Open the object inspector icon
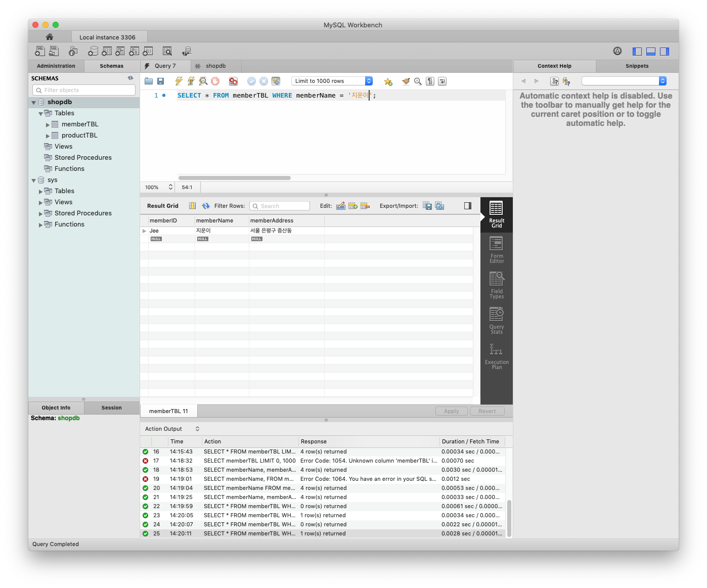707x588 pixels. [73, 51]
